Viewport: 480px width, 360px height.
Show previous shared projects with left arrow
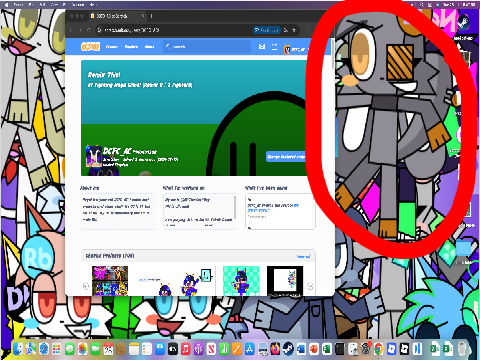86,286
